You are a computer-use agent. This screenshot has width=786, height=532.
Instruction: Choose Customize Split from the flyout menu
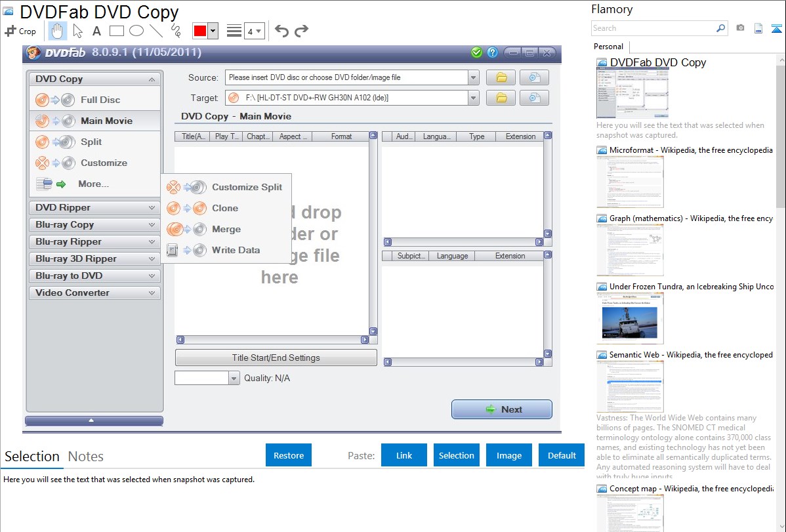[226, 187]
